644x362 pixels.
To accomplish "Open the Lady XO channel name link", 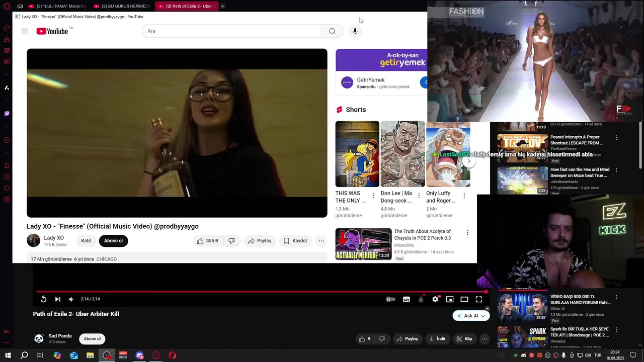I will 54,238.
